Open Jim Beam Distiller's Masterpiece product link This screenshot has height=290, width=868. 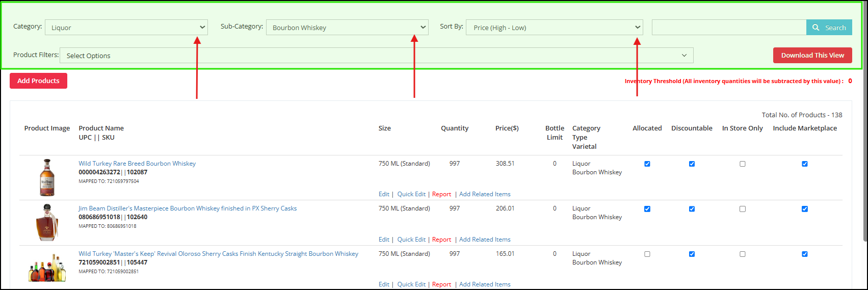pos(188,208)
